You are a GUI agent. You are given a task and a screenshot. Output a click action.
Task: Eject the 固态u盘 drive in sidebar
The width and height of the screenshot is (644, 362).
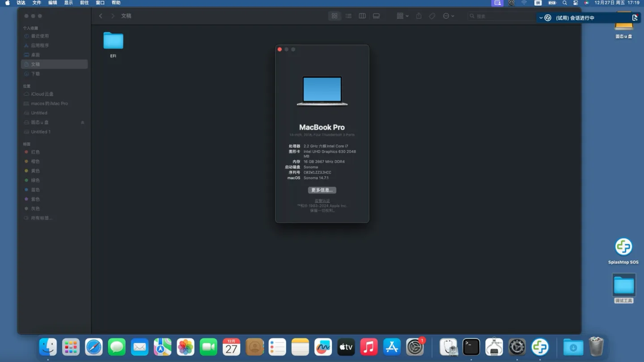click(82, 122)
